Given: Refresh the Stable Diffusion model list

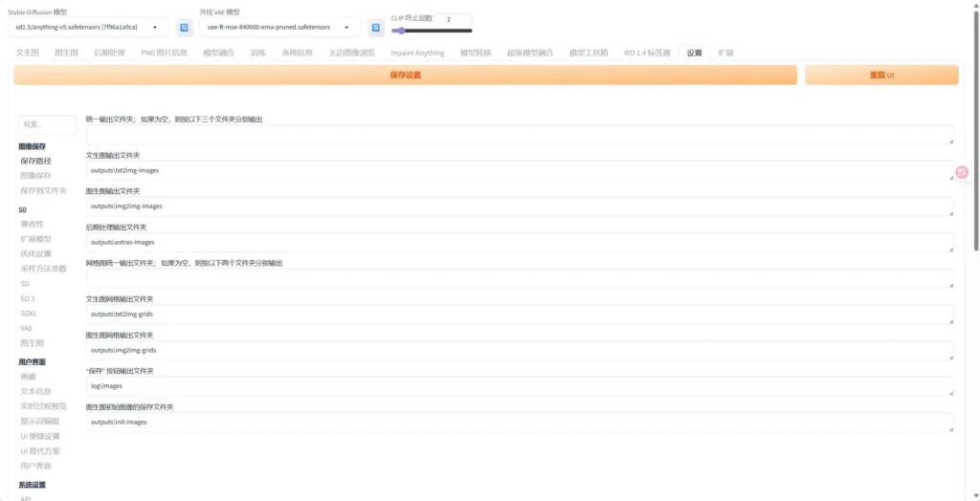Looking at the screenshot, I should click(185, 28).
